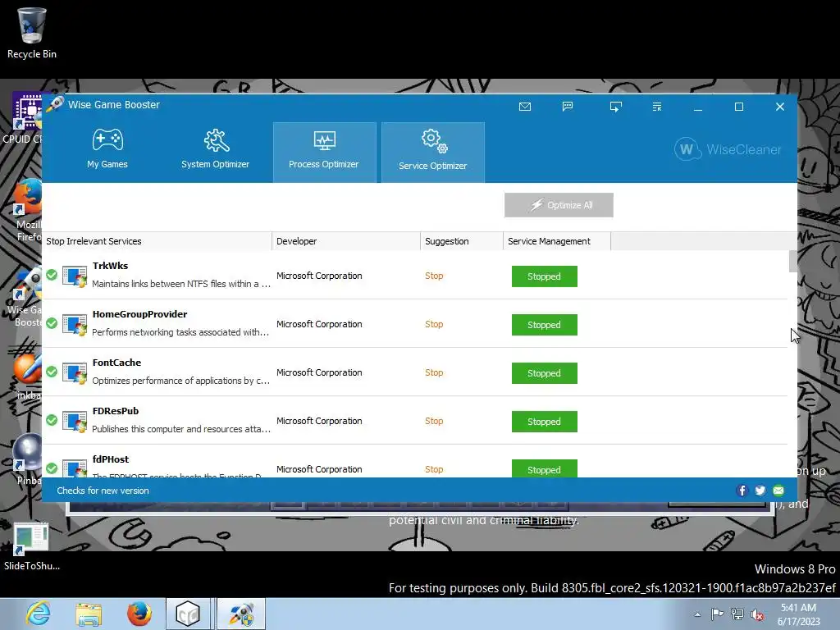Click the green check next to FDResPub

point(52,420)
